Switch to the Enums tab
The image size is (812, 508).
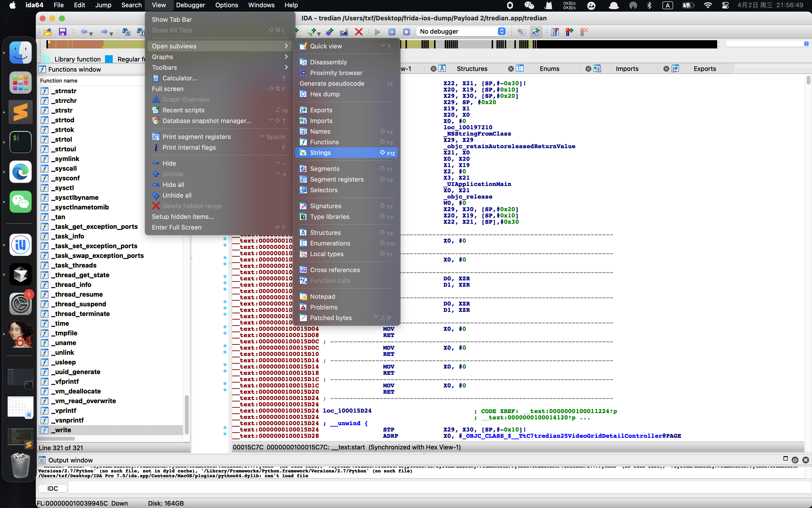tap(549, 69)
